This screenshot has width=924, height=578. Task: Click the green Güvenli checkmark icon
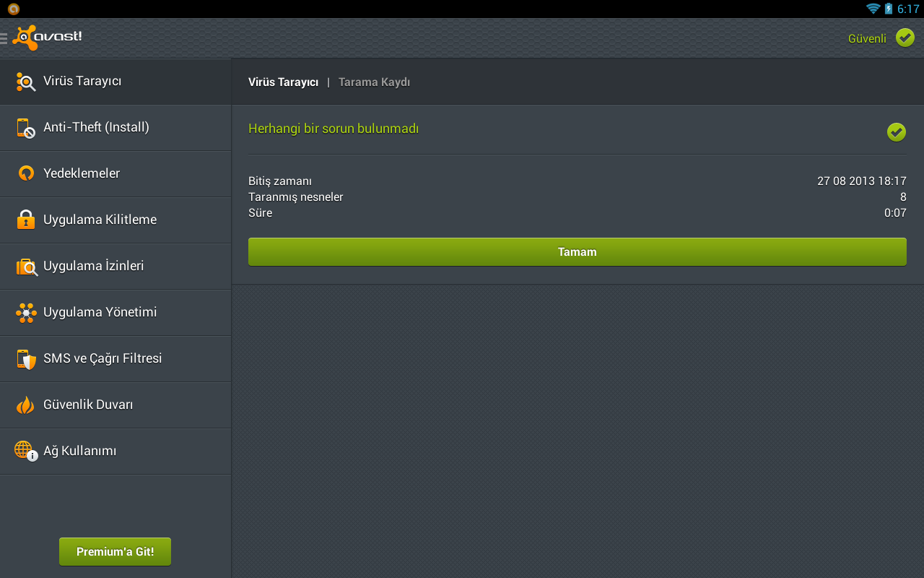(x=905, y=38)
